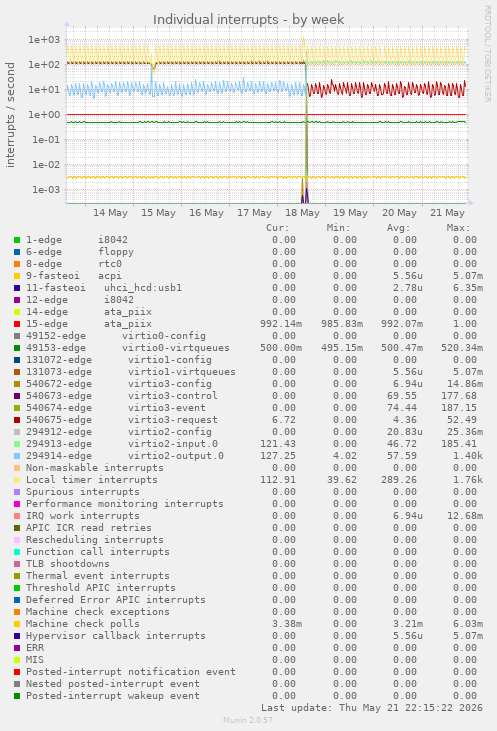Click the Rescheduling interrupts legend label
Image resolution: width=497 pixels, height=731 pixels.
95,540
